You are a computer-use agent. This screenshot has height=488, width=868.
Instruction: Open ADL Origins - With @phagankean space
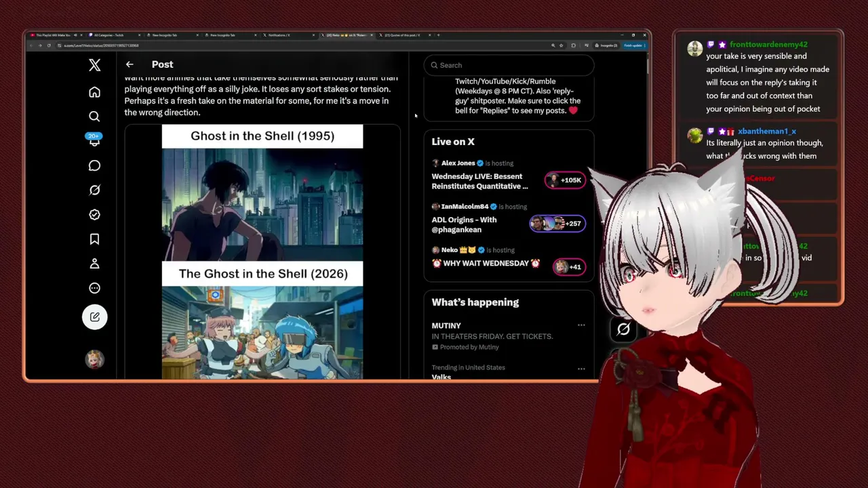coord(465,224)
